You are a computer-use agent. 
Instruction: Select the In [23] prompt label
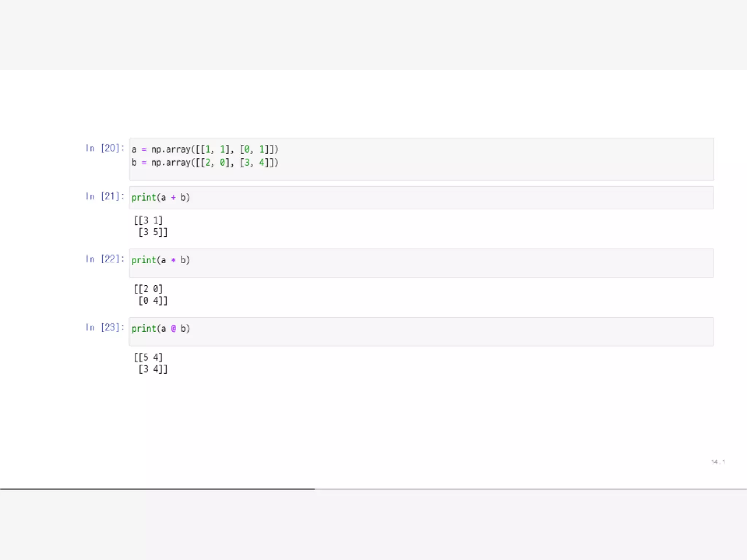pos(105,328)
